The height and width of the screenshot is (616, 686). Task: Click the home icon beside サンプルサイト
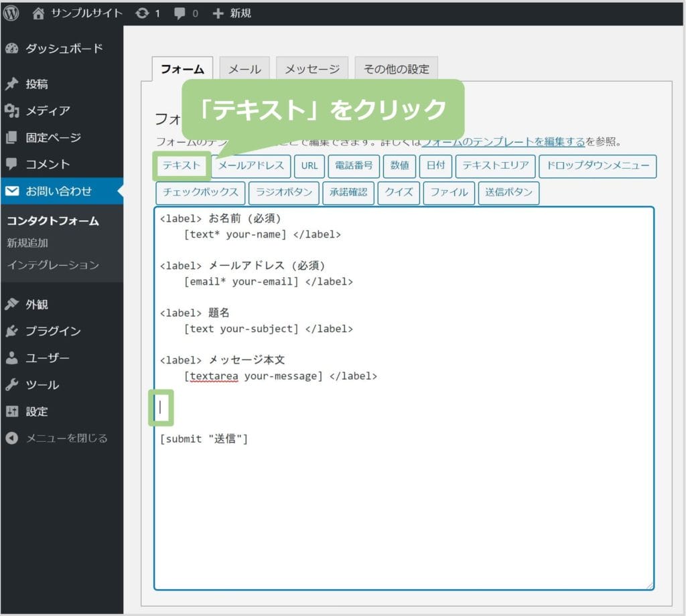pyautogui.click(x=38, y=13)
